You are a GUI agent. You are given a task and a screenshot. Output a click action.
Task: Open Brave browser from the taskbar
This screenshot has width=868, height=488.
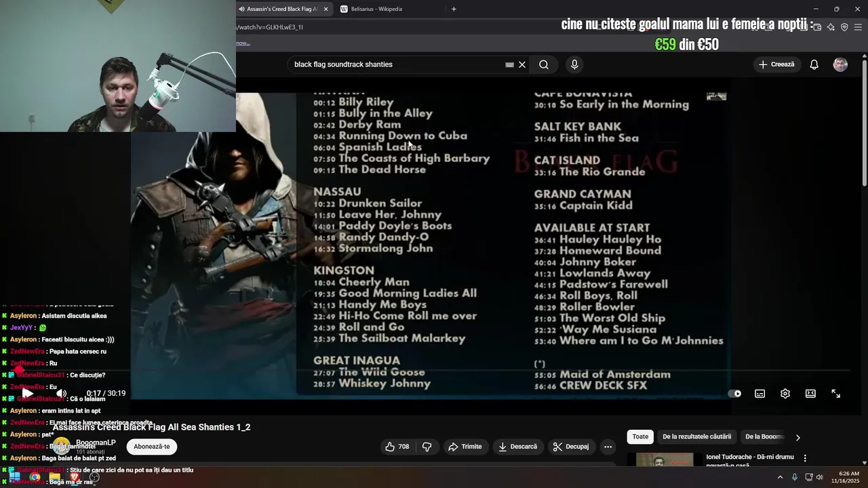coord(75,477)
